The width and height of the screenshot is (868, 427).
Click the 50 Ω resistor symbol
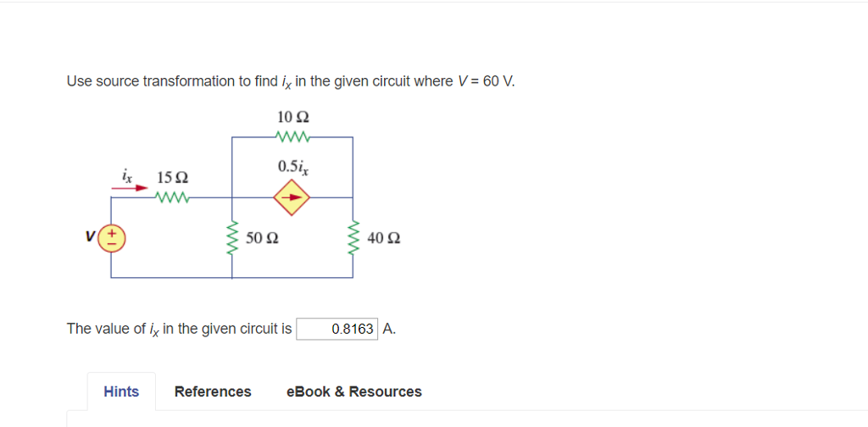pos(232,238)
